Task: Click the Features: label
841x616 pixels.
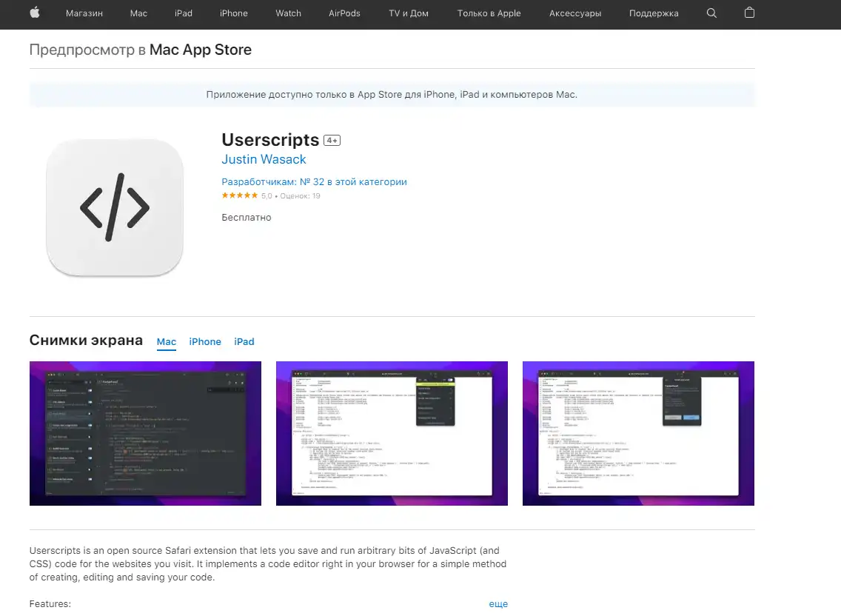Action: (x=50, y=603)
